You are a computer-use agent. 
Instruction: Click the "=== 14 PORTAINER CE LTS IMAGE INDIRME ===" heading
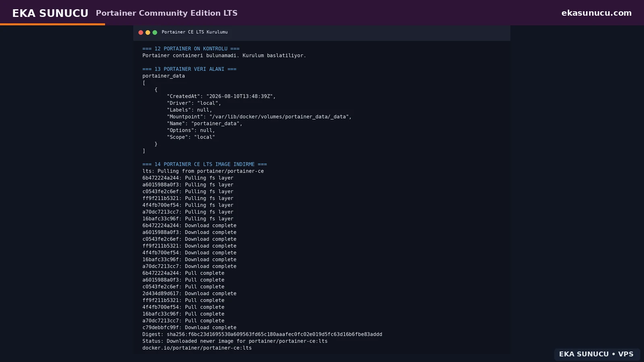204,165
